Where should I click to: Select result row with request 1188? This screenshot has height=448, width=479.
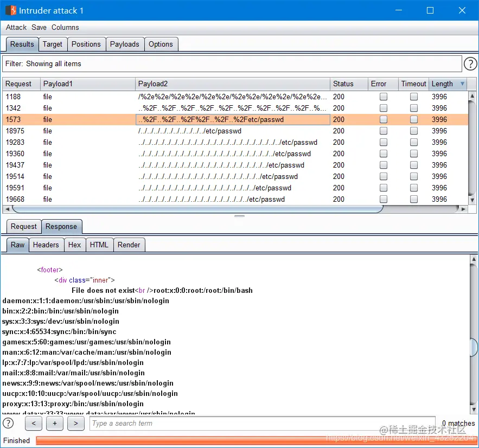235,97
